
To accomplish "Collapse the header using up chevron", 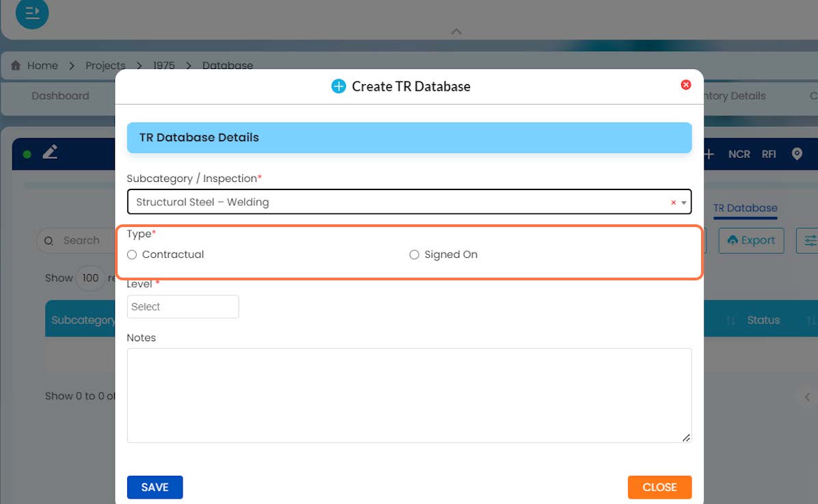I will [456, 32].
